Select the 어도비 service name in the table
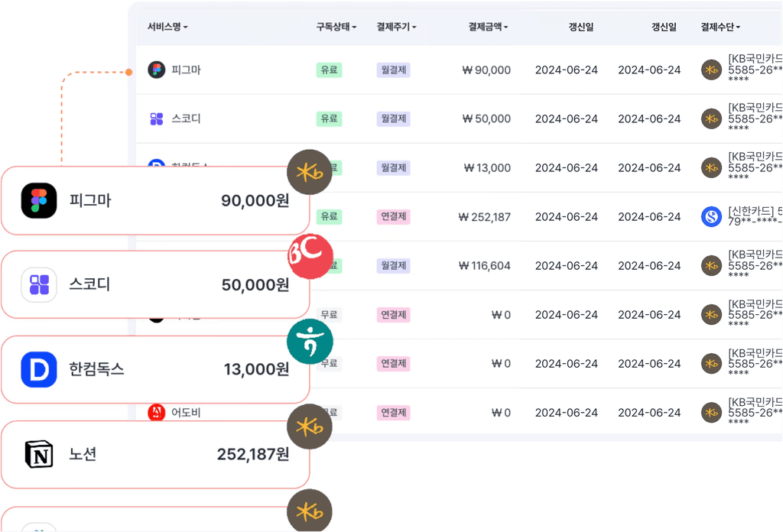The width and height of the screenshot is (783, 532). [x=187, y=413]
